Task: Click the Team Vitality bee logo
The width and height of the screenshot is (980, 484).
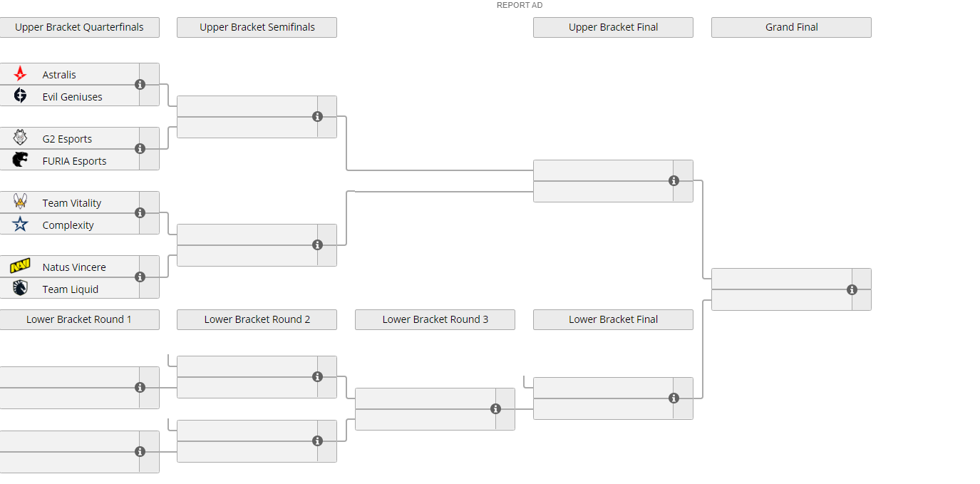Action: (x=21, y=202)
